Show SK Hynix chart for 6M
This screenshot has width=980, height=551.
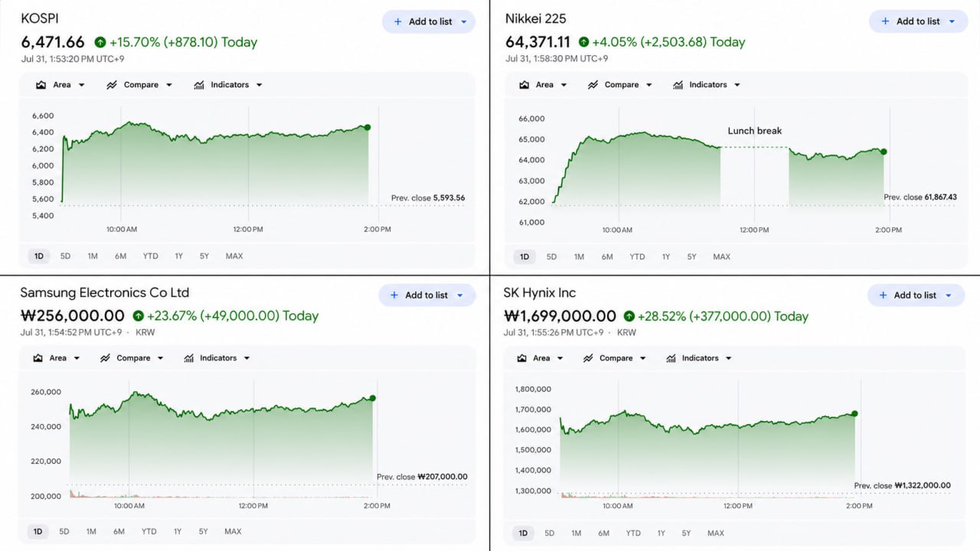[x=603, y=533]
